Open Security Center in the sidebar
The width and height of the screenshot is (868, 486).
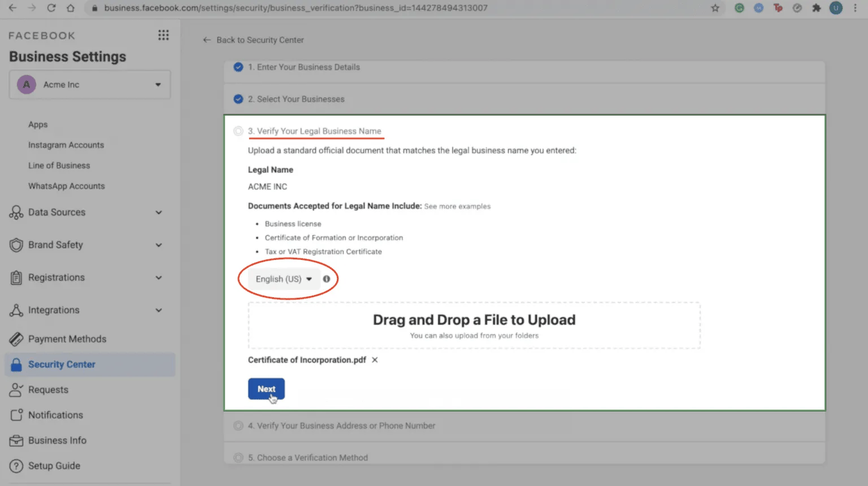pyautogui.click(x=62, y=364)
